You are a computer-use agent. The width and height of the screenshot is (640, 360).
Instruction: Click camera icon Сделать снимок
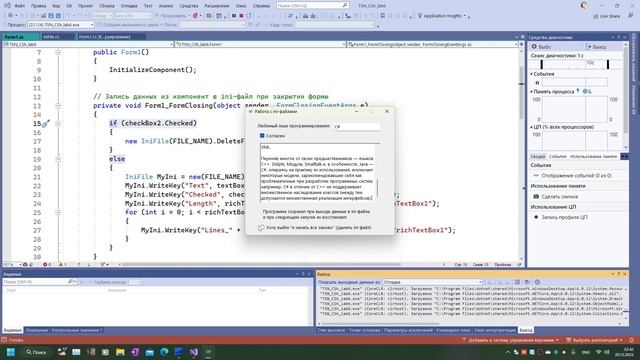pyautogui.click(x=536, y=196)
